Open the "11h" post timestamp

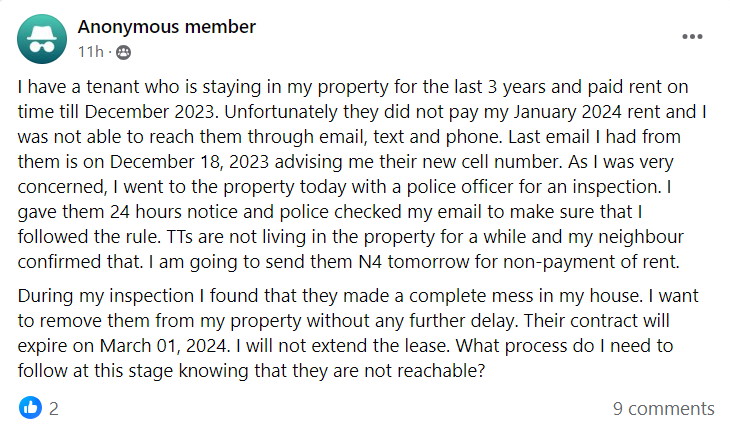pos(90,52)
